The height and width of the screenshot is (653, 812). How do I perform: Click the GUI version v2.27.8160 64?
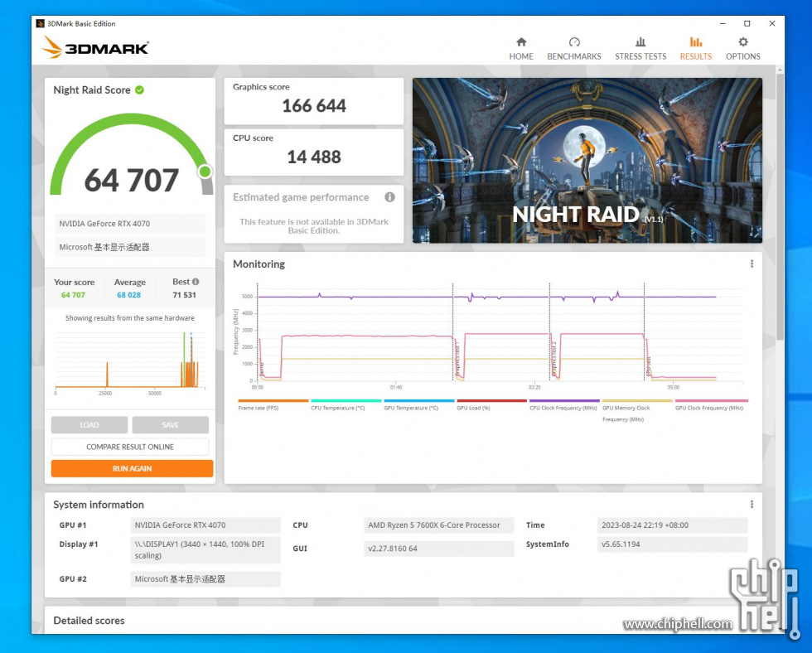pos(438,549)
